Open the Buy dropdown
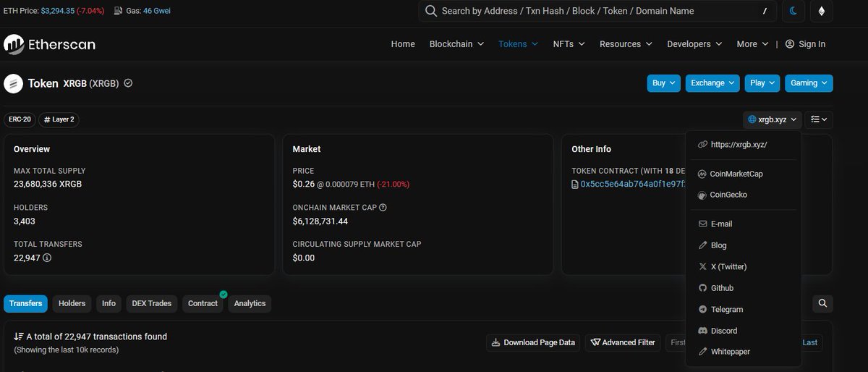Screen dimensions: 868x372 664,83
